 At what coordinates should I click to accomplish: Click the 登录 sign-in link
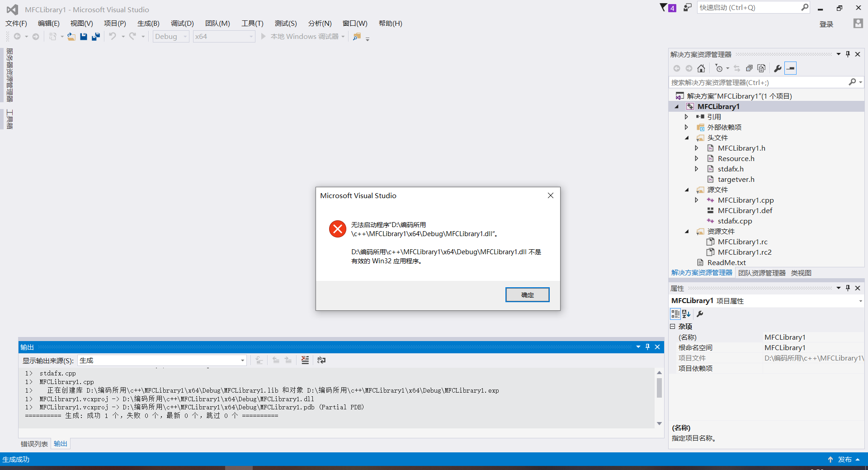click(826, 24)
